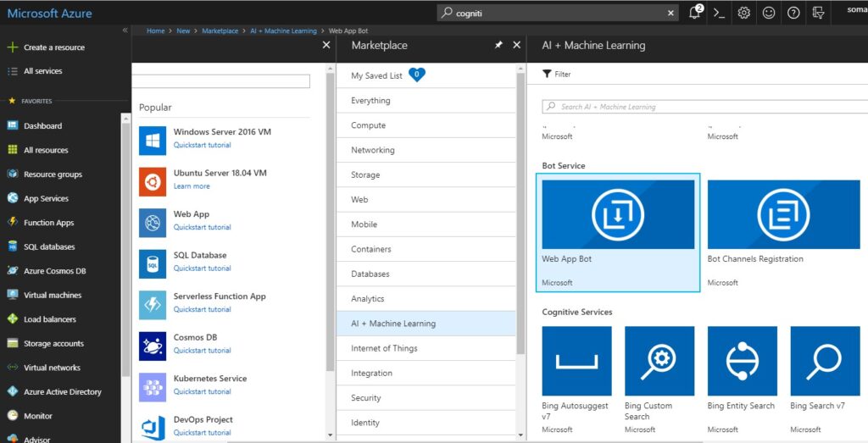868x443 pixels.
Task: Open Learn more under Ubuntu Server
Action: tap(192, 186)
